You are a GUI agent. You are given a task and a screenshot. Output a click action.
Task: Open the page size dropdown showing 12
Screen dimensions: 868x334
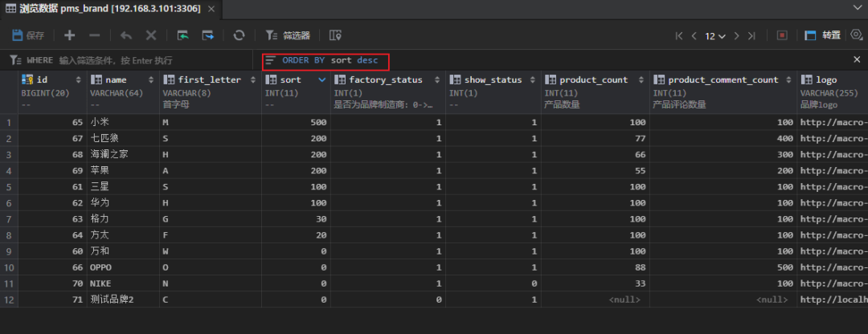point(715,36)
